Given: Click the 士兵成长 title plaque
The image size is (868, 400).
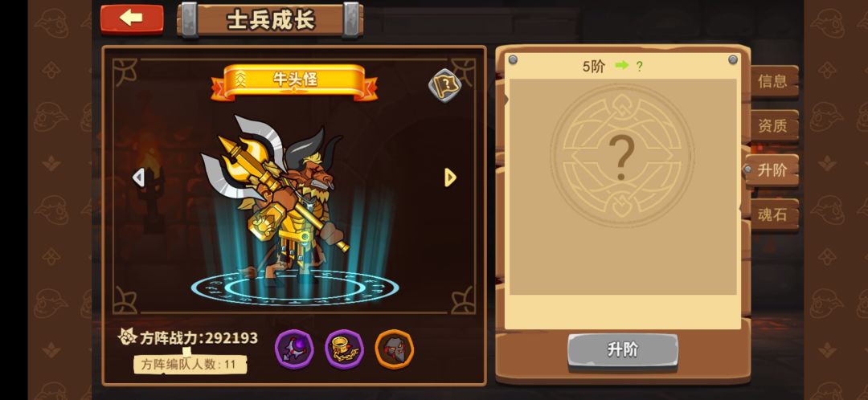Looking at the screenshot, I should (270, 20).
